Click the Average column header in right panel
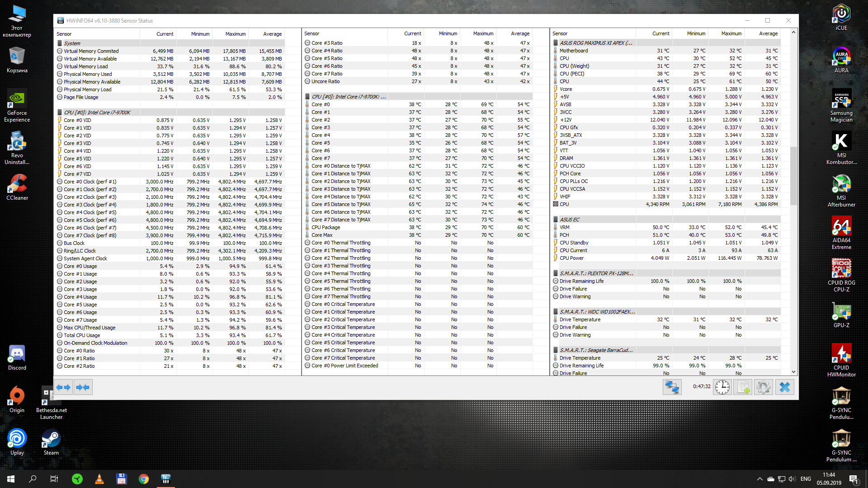868x488 pixels. pos(768,33)
